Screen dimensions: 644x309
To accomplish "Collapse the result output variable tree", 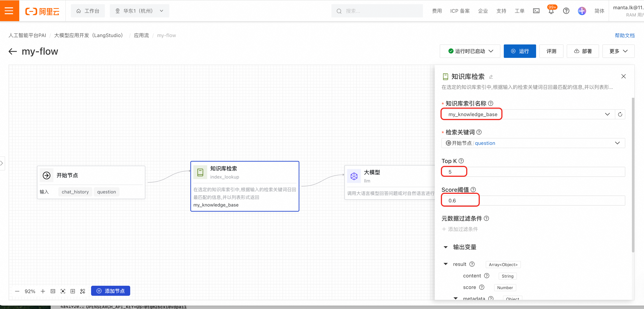I will [x=446, y=264].
